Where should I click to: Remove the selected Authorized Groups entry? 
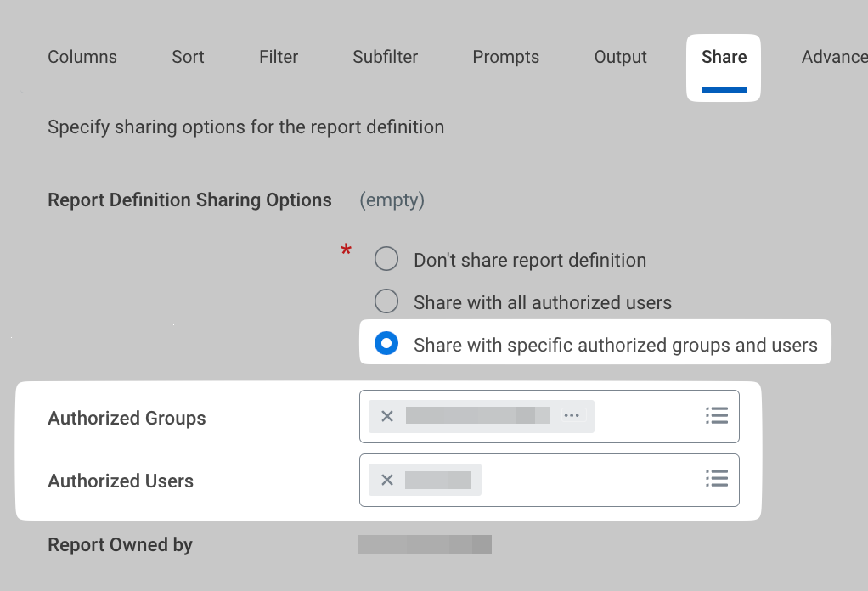point(387,416)
